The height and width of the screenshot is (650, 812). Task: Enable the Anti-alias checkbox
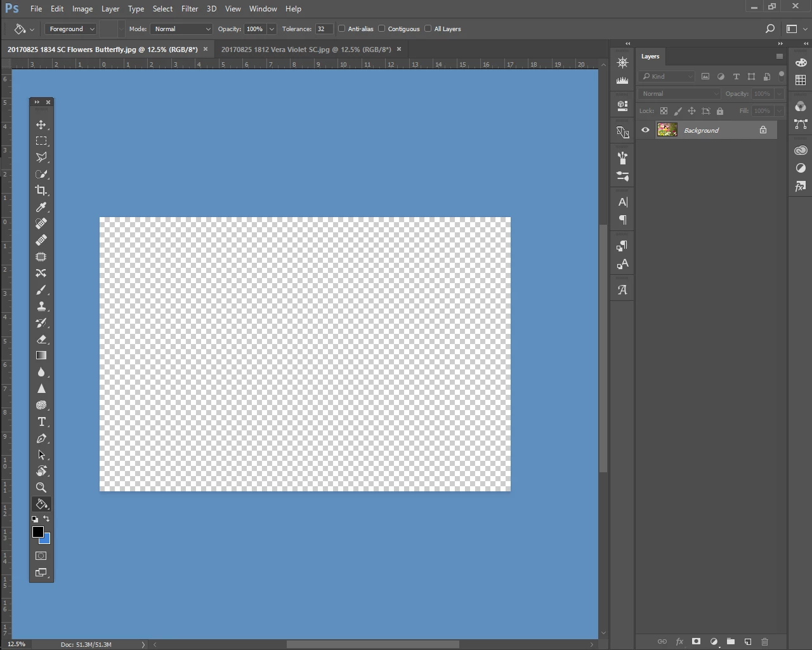click(x=342, y=29)
